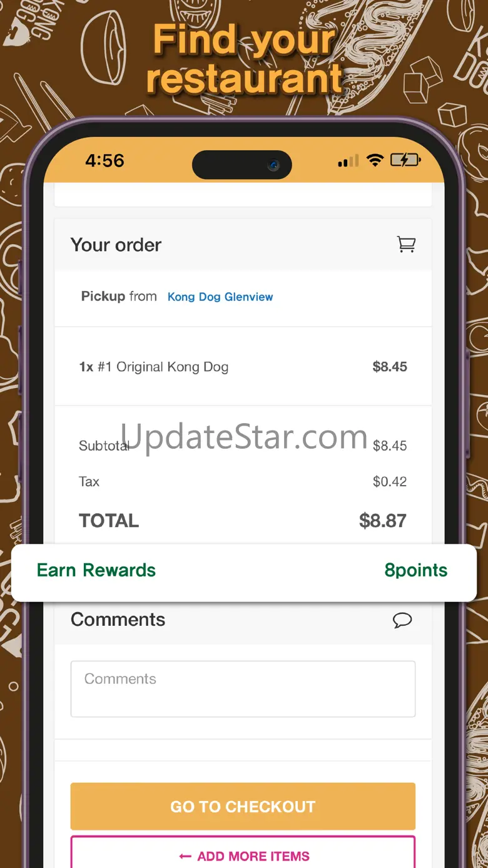This screenshot has height=868, width=488.
Task: Click the Add More Items button text
Action: tap(253, 856)
